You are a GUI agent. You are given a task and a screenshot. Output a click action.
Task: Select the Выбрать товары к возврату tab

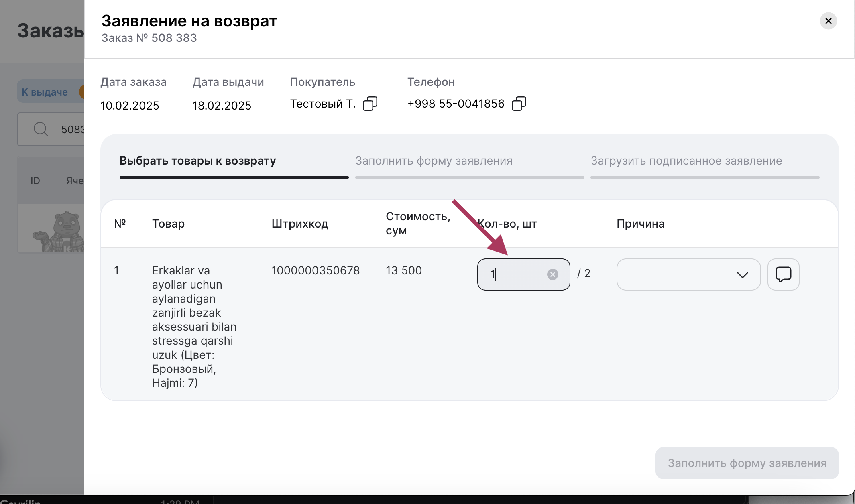click(x=197, y=161)
